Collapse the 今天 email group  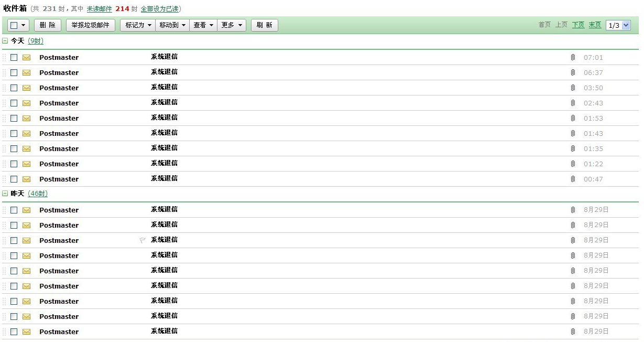[5, 41]
